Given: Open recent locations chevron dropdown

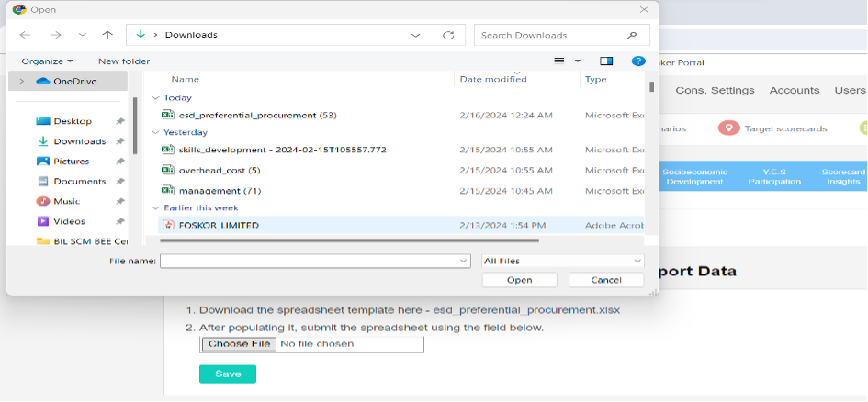Looking at the screenshot, I should pyautogui.click(x=83, y=35).
